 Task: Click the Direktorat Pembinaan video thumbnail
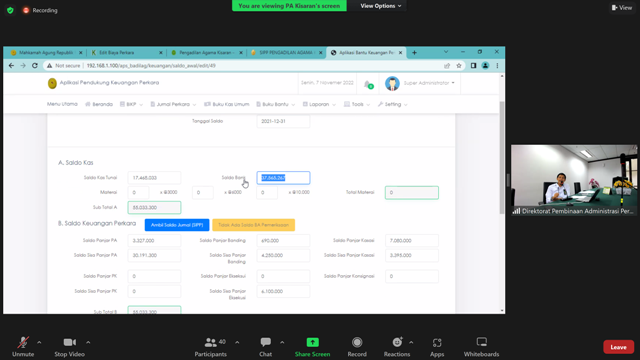click(574, 180)
